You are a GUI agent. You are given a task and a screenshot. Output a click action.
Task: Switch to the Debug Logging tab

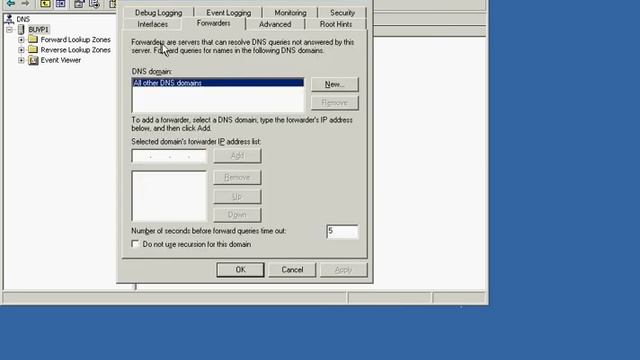pyautogui.click(x=158, y=13)
